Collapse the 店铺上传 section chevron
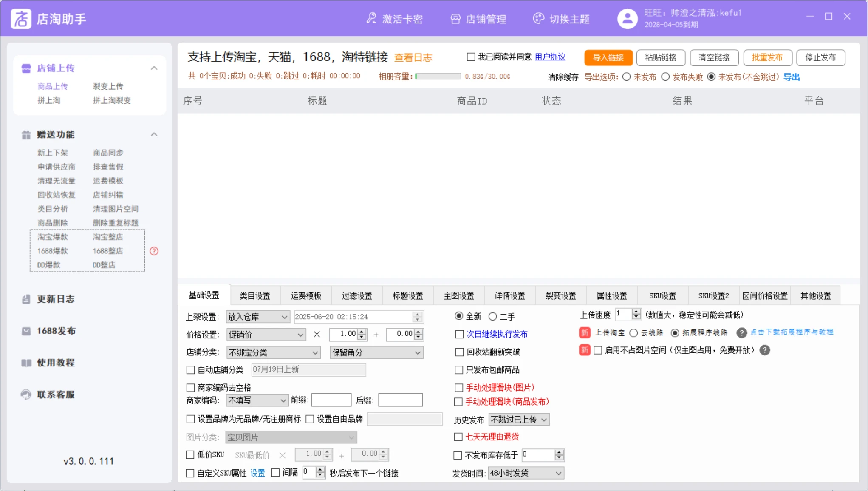868x491 pixels. [x=154, y=68]
